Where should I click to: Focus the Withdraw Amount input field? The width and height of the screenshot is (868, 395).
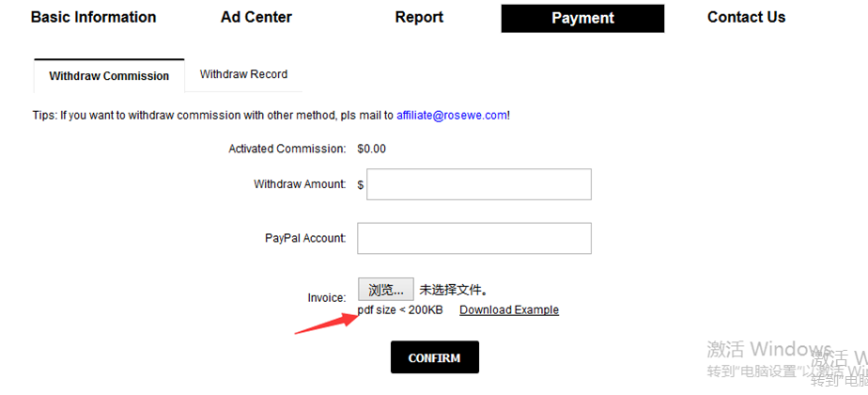pos(478,184)
